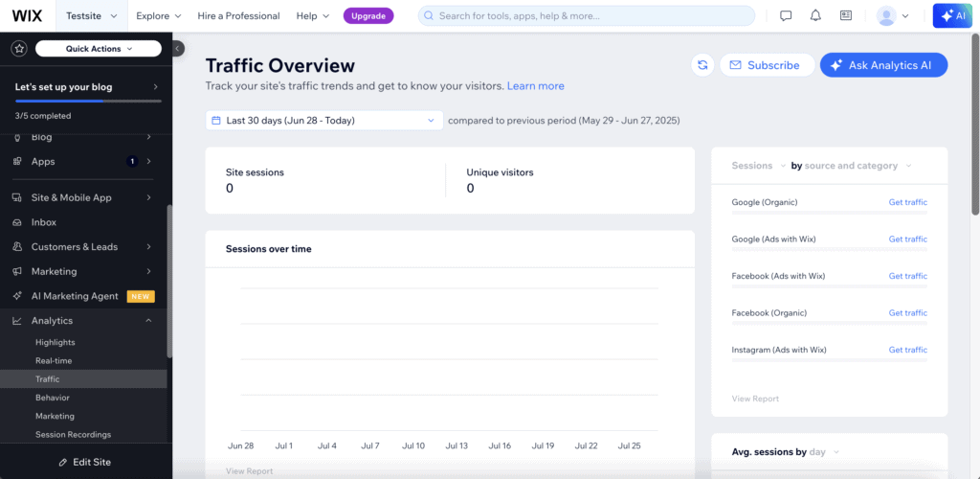Click the calendar icon in date range picker
The width and height of the screenshot is (980, 479).
click(216, 120)
